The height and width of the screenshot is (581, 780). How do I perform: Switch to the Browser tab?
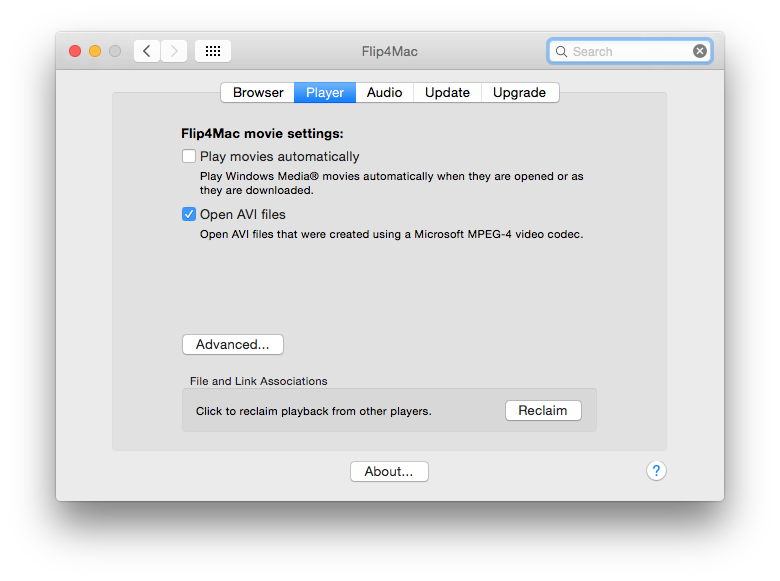coord(258,92)
